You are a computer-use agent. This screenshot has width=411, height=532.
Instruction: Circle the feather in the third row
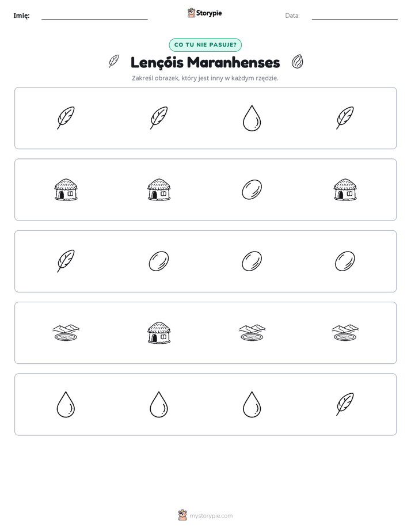[x=66, y=261]
